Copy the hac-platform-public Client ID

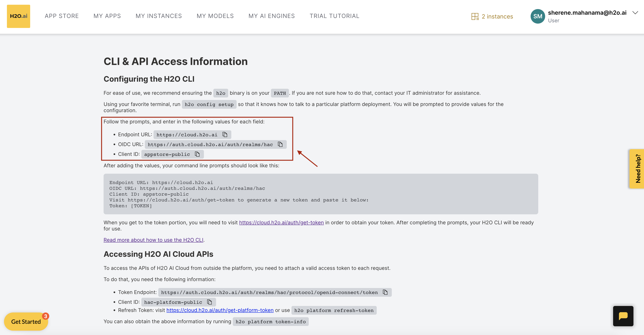pyautogui.click(x=210, y=302)
